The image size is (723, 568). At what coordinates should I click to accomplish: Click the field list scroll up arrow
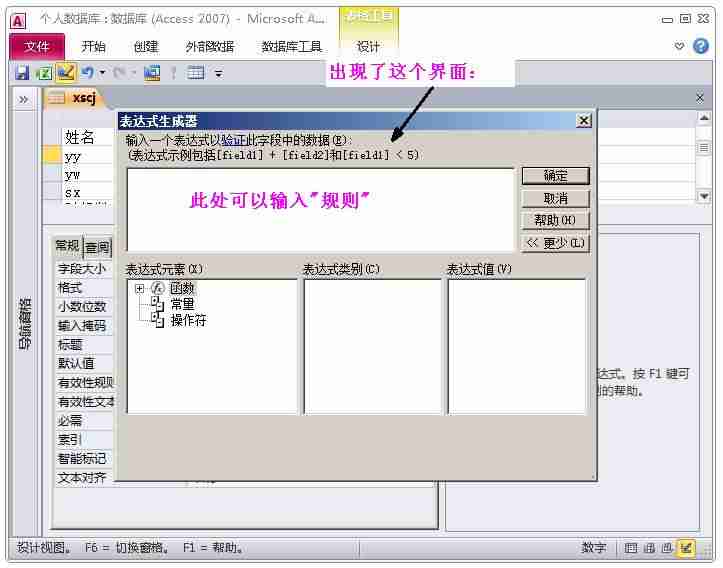pos(704,118)
